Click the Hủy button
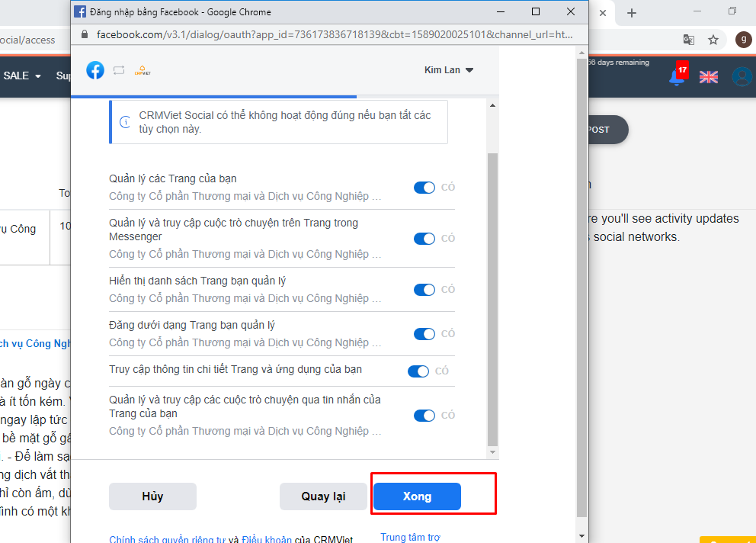The width and height of the screenshot is (756, 543). pos(153,496)
